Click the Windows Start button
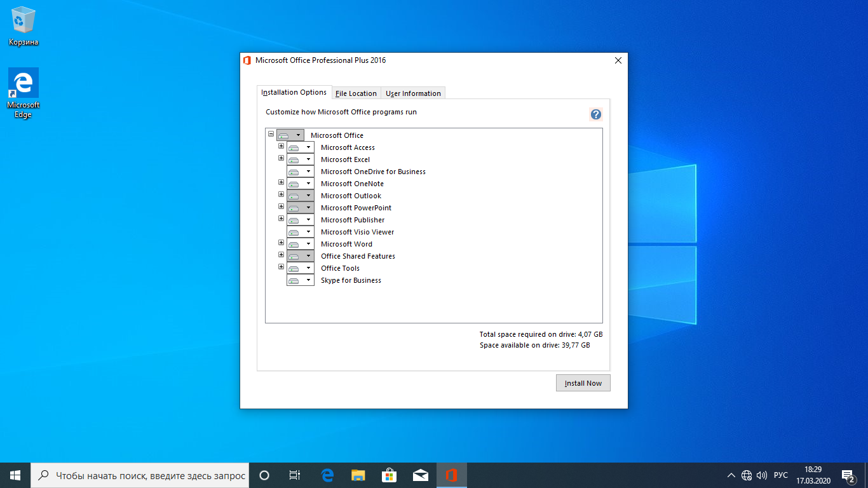The height and width of the screenshot is (488, 868). (15, 475)
